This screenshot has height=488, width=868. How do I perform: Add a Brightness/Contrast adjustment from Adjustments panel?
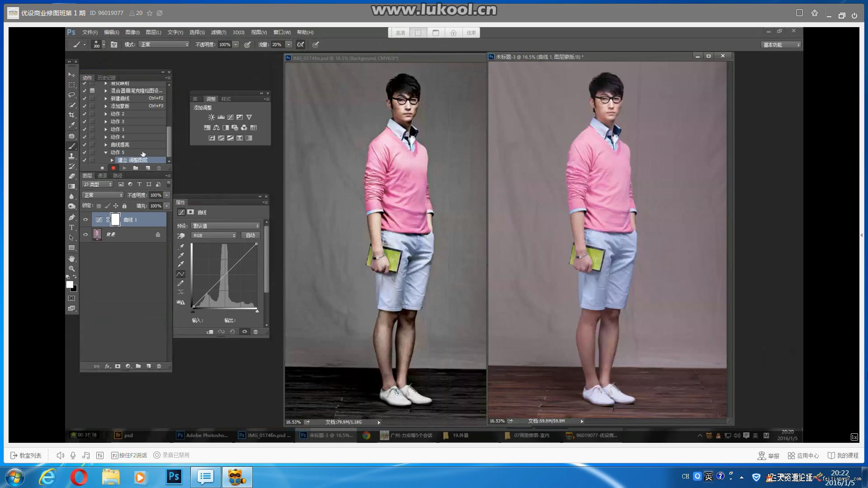click(212, 117)
